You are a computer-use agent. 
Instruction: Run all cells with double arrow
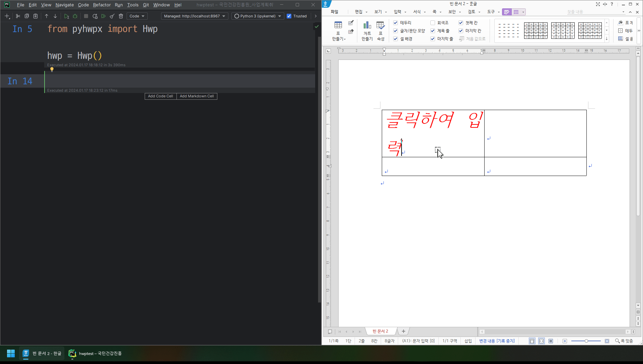coord(103,16)
